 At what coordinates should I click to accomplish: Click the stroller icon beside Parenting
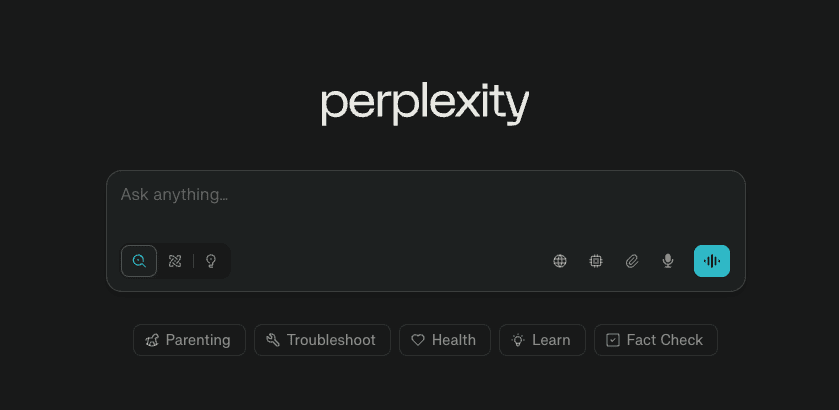point(152,340)
